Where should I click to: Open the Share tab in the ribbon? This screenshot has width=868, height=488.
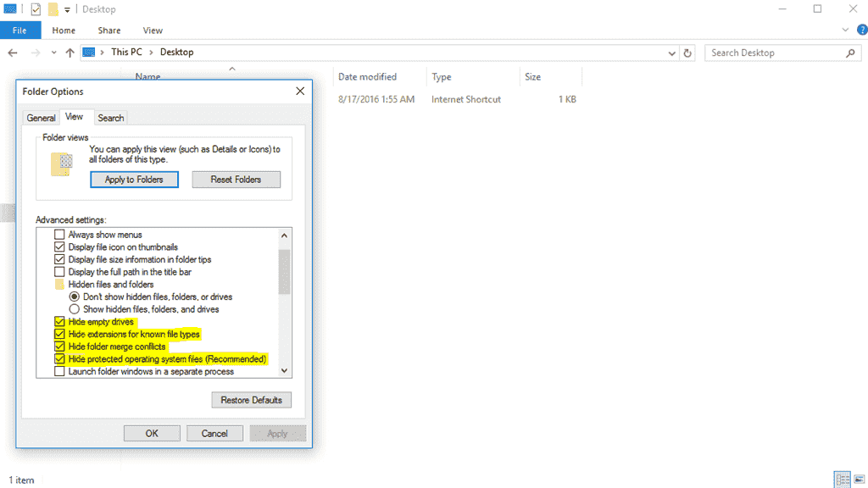(x=108, y=30)
